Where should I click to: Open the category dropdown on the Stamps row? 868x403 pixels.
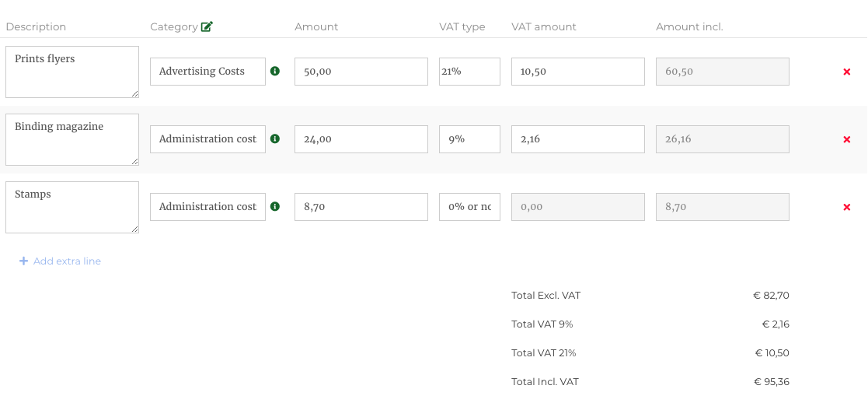(207, 206)
